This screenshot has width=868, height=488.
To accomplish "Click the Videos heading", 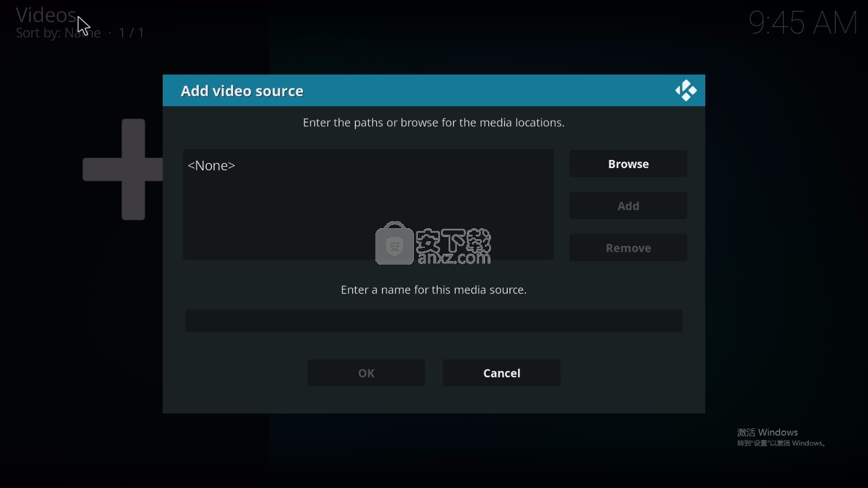I will pyautogui.click(x=46, y=15).
